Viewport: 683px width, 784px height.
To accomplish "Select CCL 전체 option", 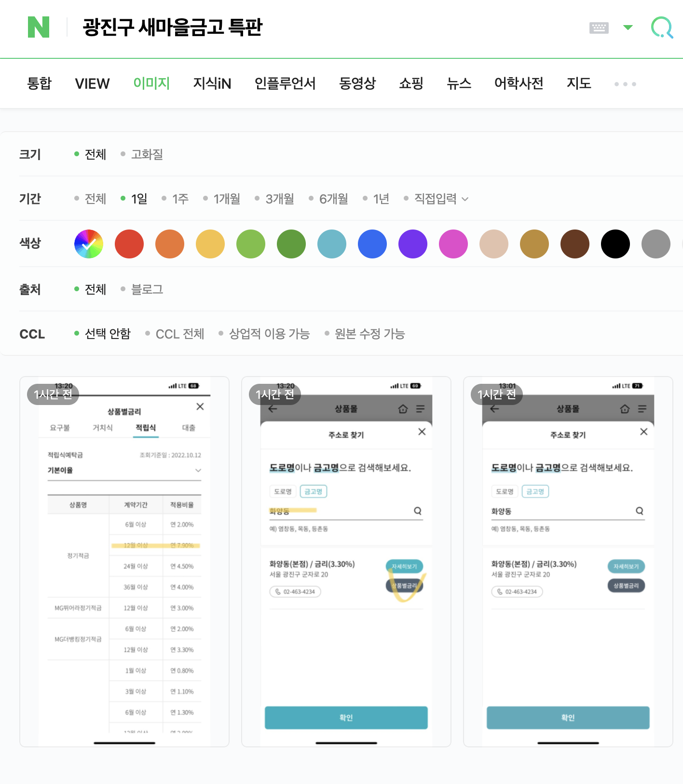I will coord(175,334).
